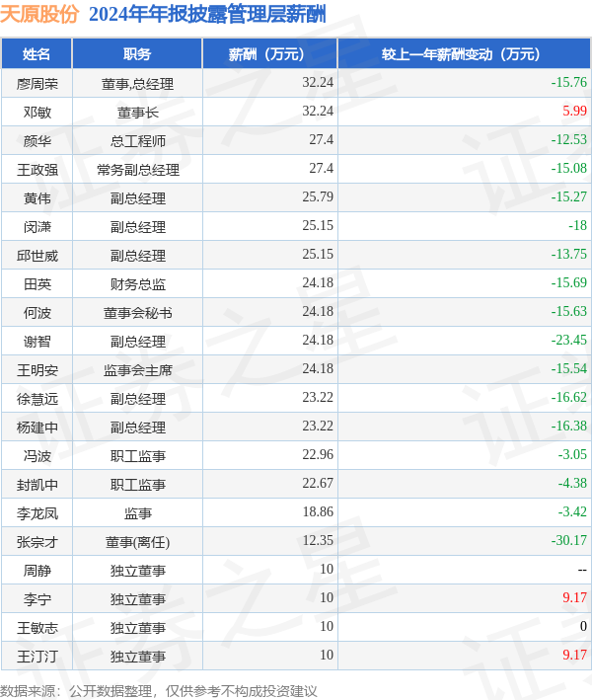Click the name 张宗才
This screenshot has width=592, height=700.
[x=37, y=541]
